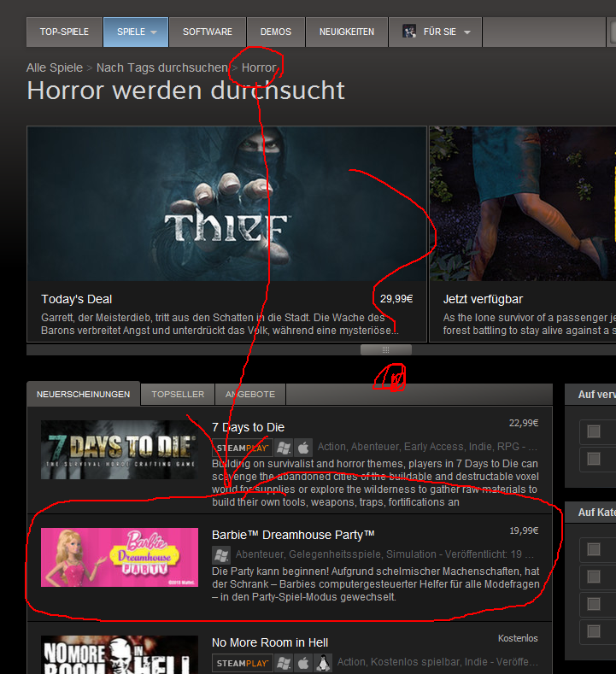Click the featured carousel horizontal scrollbar handle
The height and width of the screenshot is (674, 616).
click(385, 349)
